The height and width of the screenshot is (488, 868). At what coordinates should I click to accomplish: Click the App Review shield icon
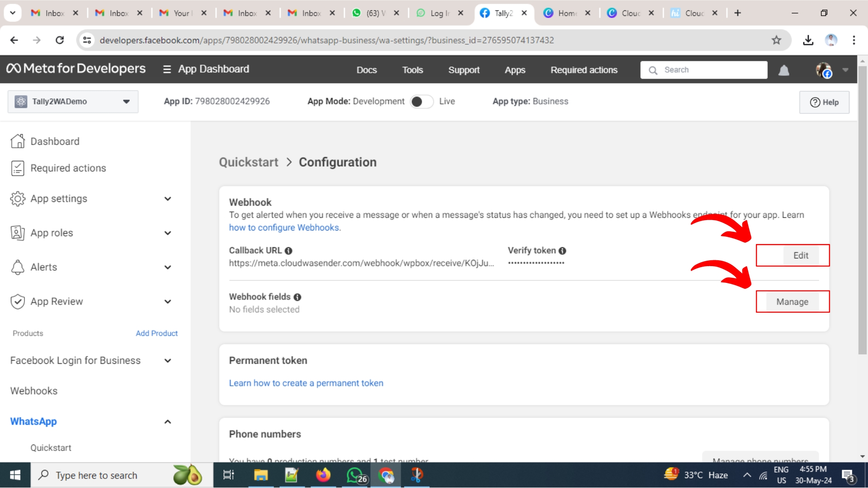[18, 301]
